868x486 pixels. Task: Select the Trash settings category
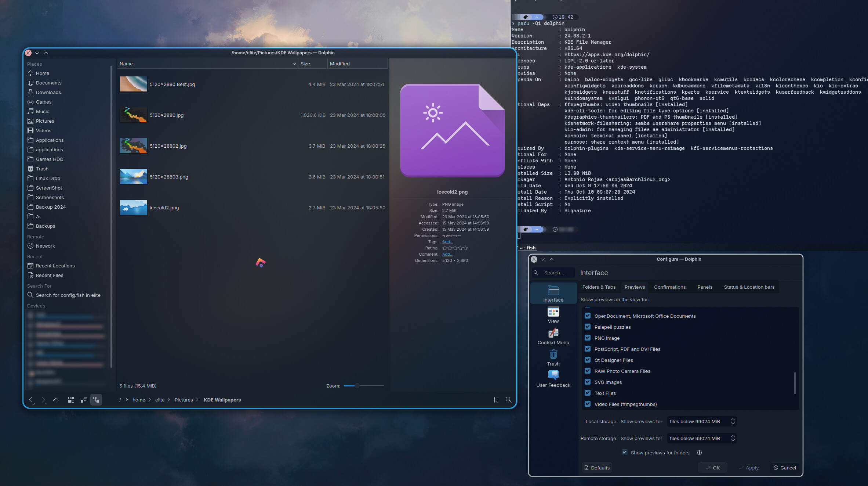point(553,357)
